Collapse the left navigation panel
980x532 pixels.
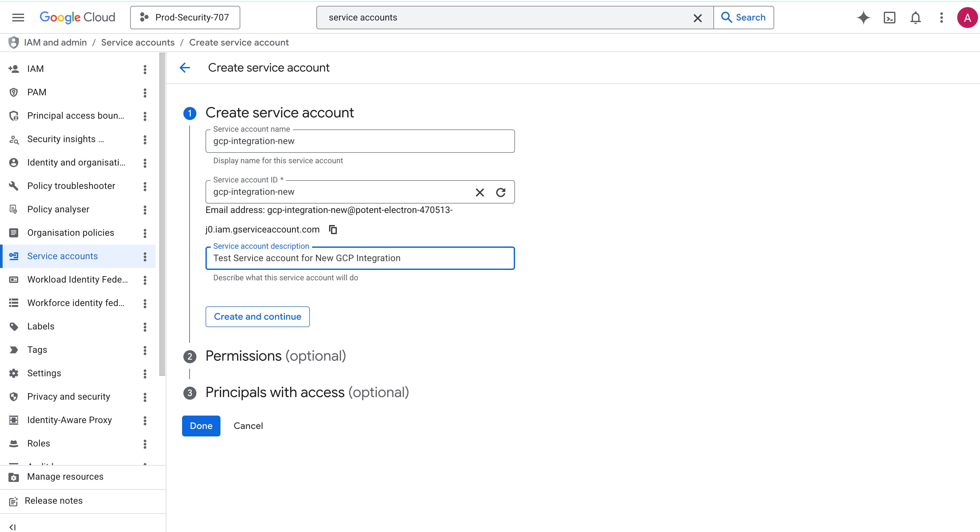point(13,527)
